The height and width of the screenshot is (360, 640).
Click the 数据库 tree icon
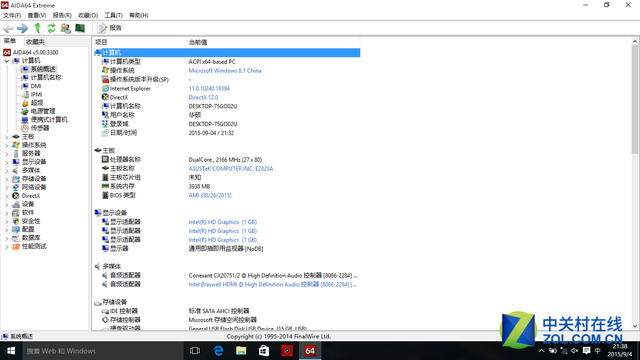[16, 238]
